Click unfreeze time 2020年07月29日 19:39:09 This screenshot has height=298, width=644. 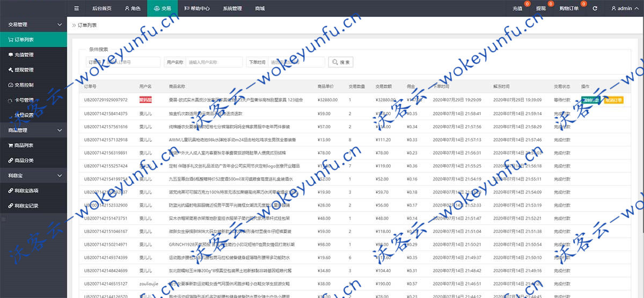pyautogui.click(x=517, y=100)
